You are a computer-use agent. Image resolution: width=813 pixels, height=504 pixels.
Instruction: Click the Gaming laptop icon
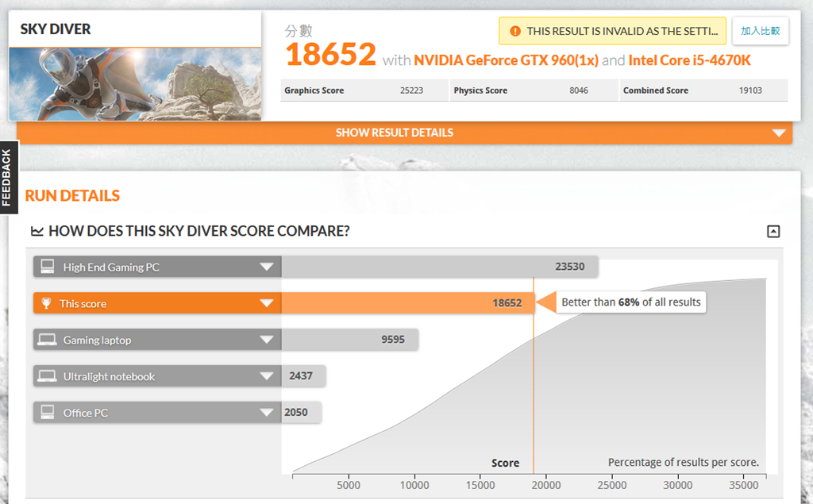(x=47, y=340)
